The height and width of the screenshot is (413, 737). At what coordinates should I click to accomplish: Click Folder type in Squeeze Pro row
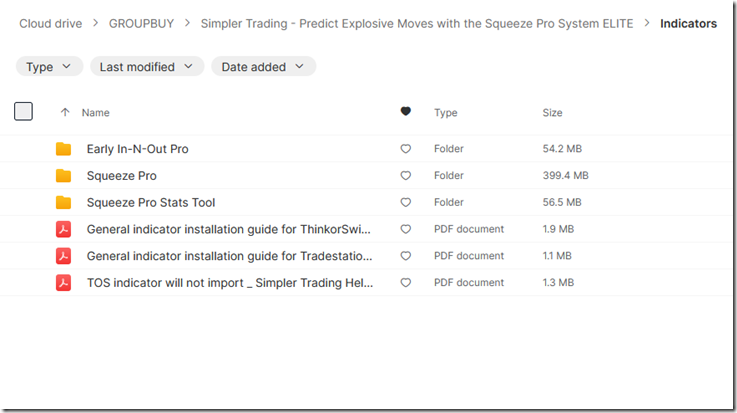[x=449, y=176]
